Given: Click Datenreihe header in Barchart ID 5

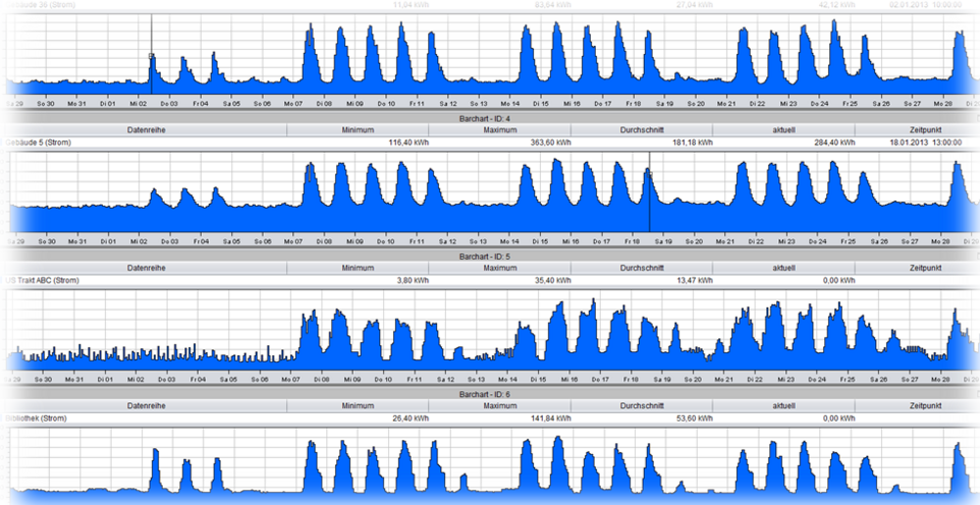Looking at the screenshot, I should 145,268.
